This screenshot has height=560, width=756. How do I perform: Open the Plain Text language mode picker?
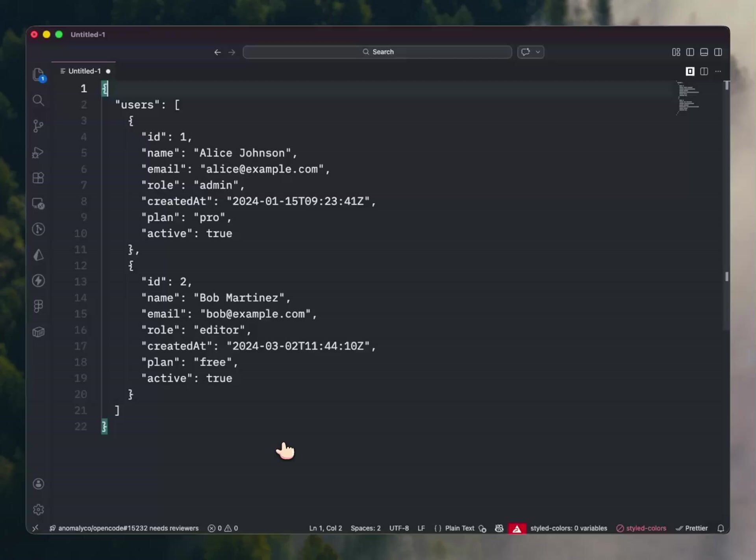(x=460, y=528)
